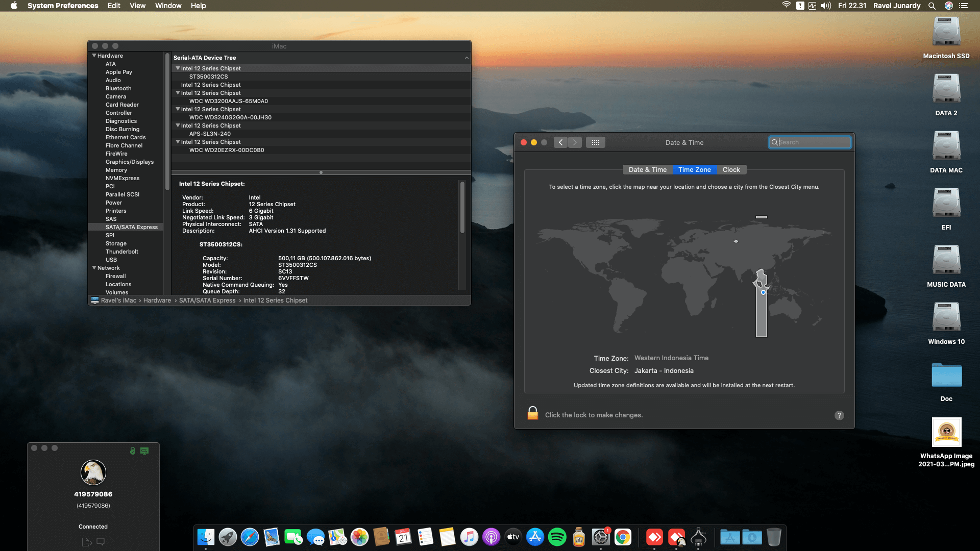Collapse the chipset containing WDC WD3200AAJS-65M0A0
This screenshot has height=551, width=980.
click(x=178, y=92)
